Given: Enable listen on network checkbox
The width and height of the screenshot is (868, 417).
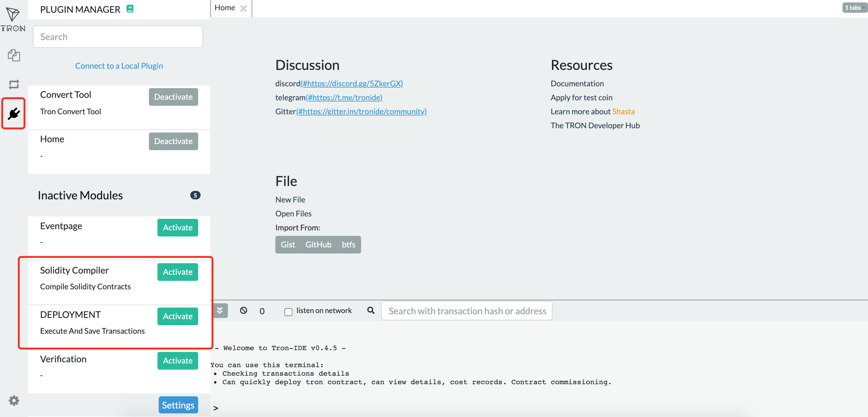Looking at the screenshot, I should [x=288, y=312].
